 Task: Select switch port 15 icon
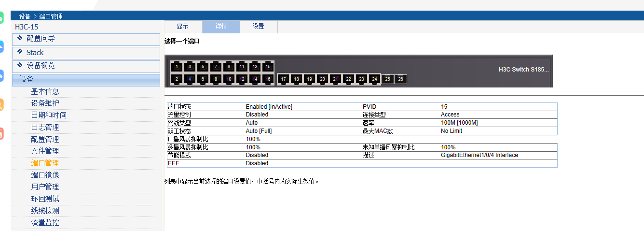pyautogui.click(x=268, y=67)
